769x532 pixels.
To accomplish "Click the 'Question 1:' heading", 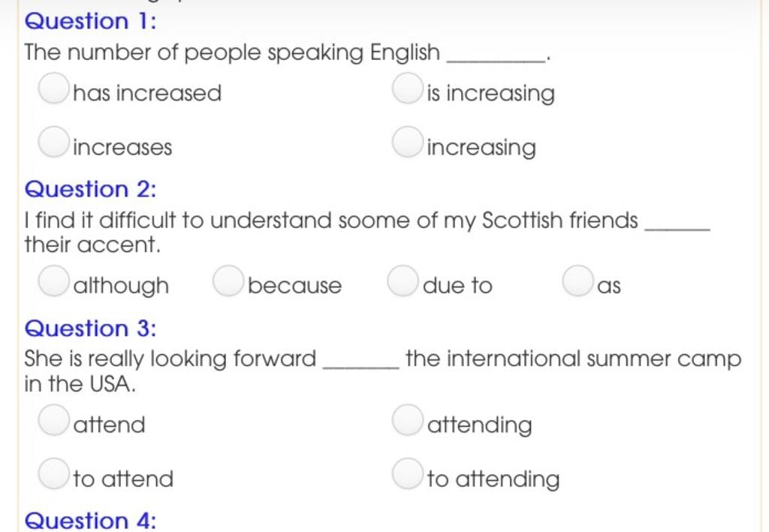I will tap(91, 21).
